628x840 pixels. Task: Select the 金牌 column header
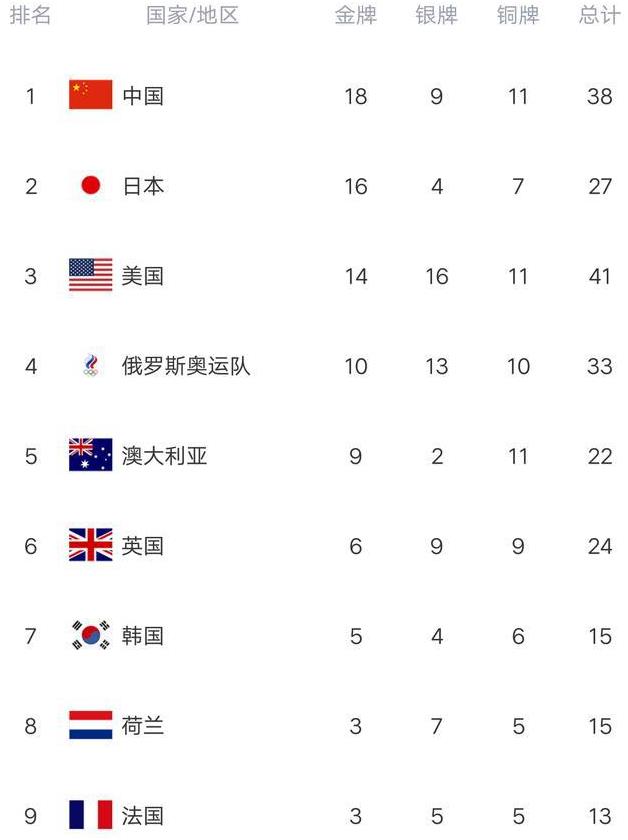355,16
